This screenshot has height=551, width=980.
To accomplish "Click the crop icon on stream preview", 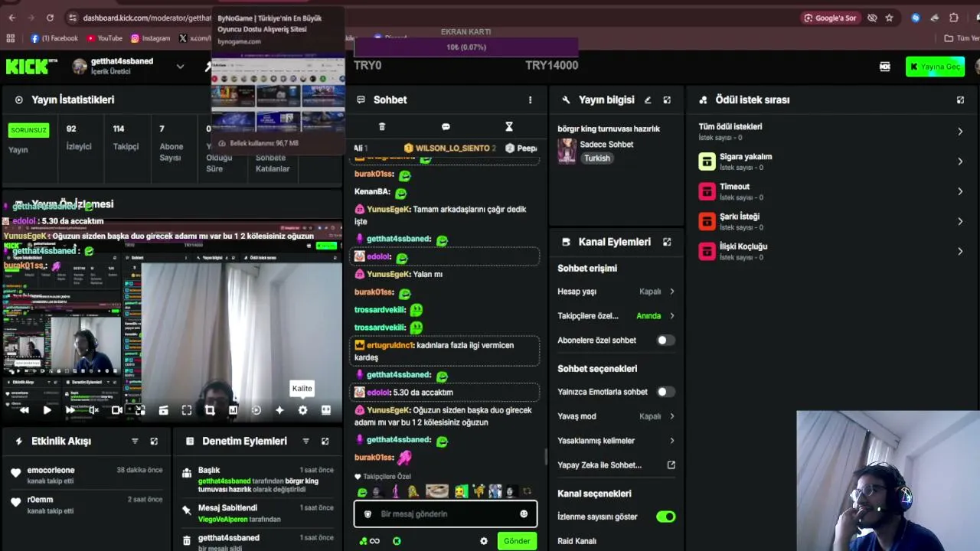I will pyautogui.click(x=210, y=410).
